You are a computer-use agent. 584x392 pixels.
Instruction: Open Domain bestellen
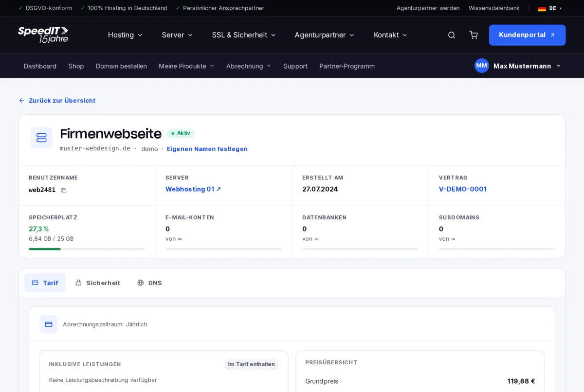click(121, 66)
